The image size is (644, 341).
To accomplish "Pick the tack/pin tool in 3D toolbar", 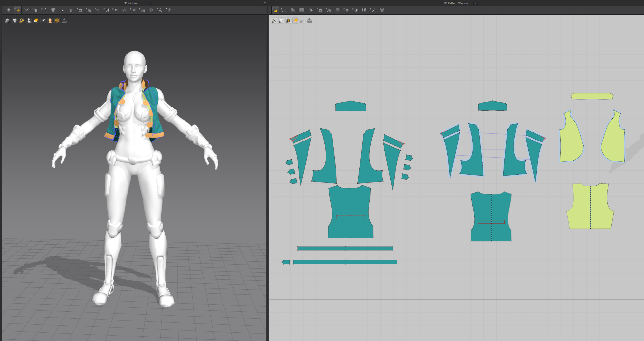I will pos(97,10).
